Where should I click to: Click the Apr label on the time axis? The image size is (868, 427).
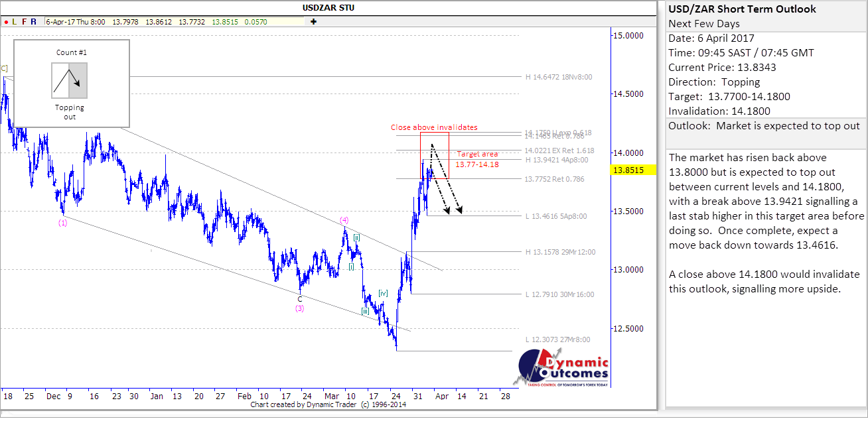[x=441, y=396]
